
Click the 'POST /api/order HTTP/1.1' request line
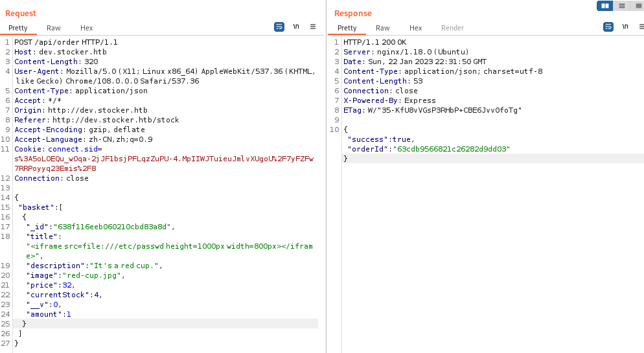[66, 42]
